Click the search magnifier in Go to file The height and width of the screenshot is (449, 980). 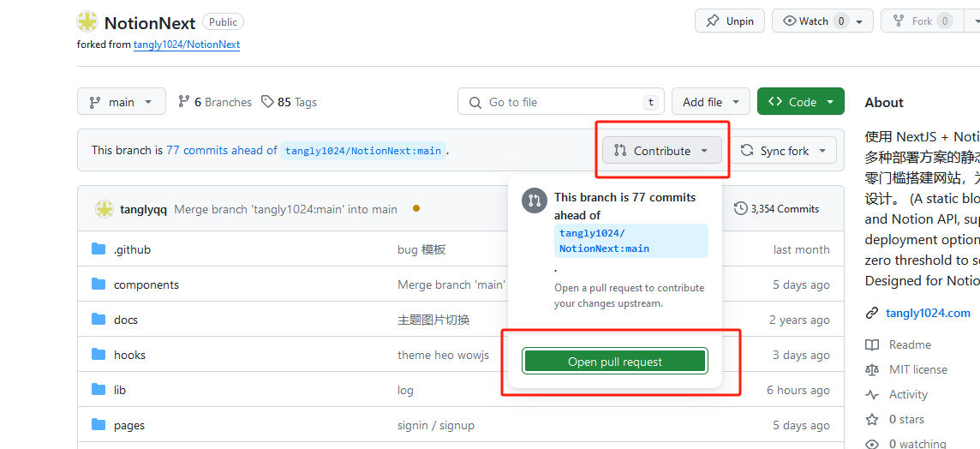(x=475, y=102)
